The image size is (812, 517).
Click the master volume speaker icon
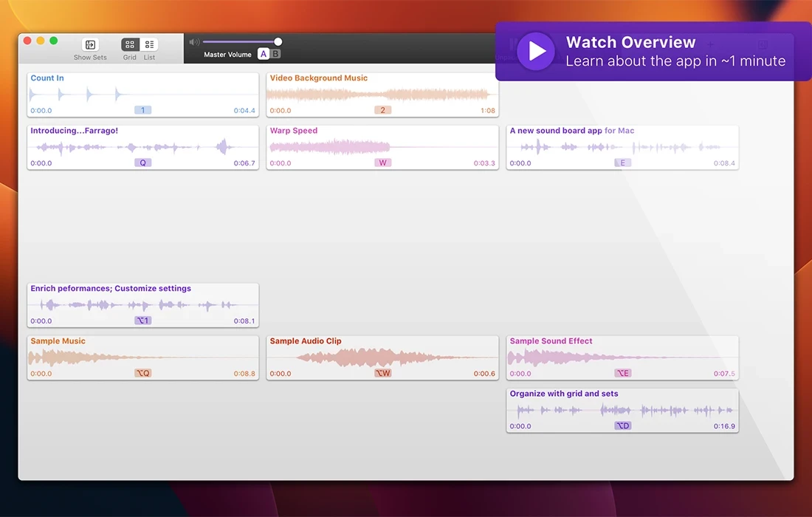194,42
